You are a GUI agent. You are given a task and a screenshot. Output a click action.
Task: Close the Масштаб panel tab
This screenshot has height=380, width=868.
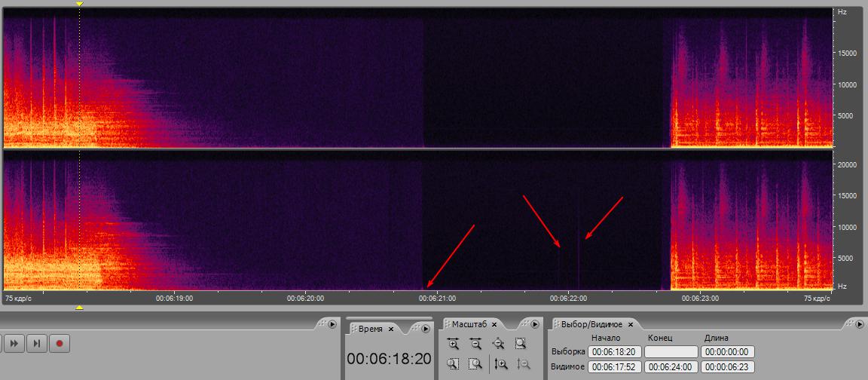coord(494,325)
